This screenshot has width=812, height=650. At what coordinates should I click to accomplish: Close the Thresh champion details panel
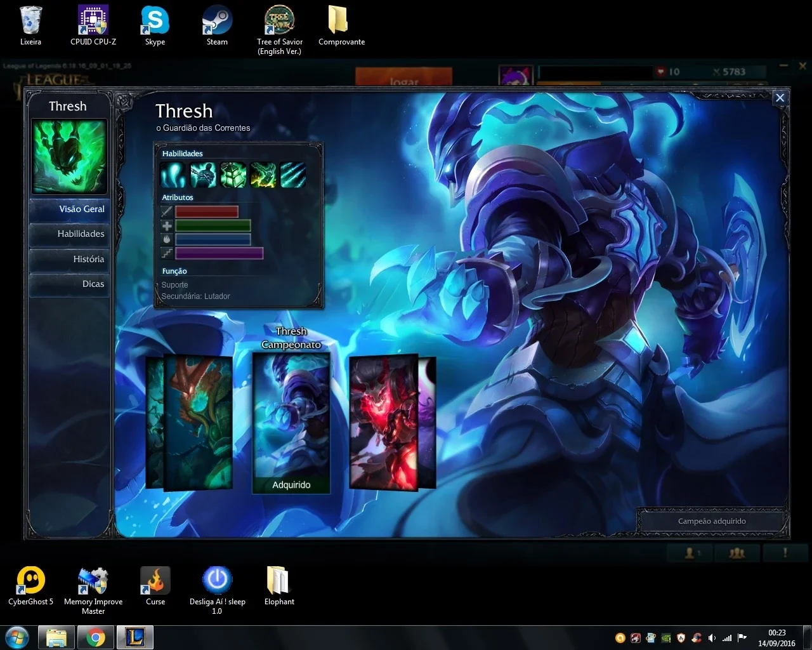780,97
